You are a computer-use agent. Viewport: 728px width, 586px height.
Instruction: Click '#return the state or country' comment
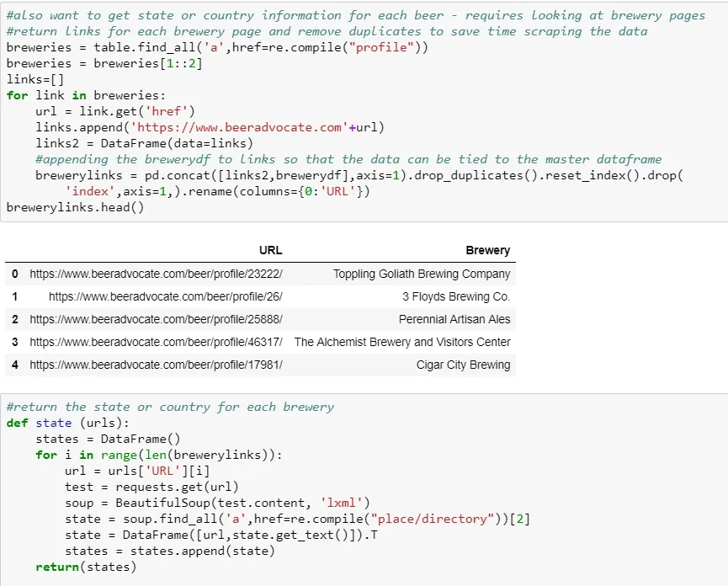click(170, 408)
